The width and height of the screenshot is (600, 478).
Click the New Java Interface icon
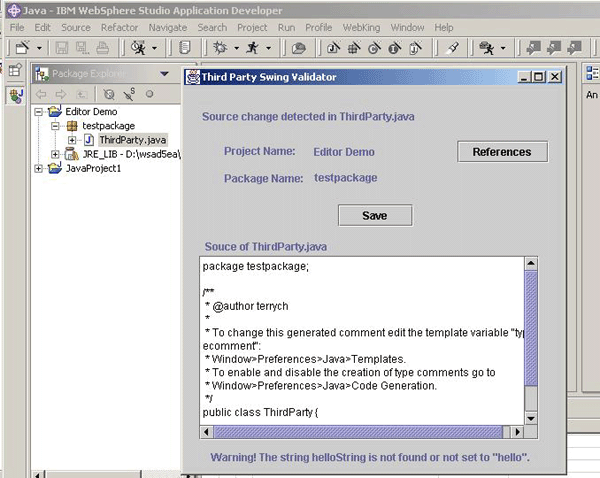tap(395, 48)
